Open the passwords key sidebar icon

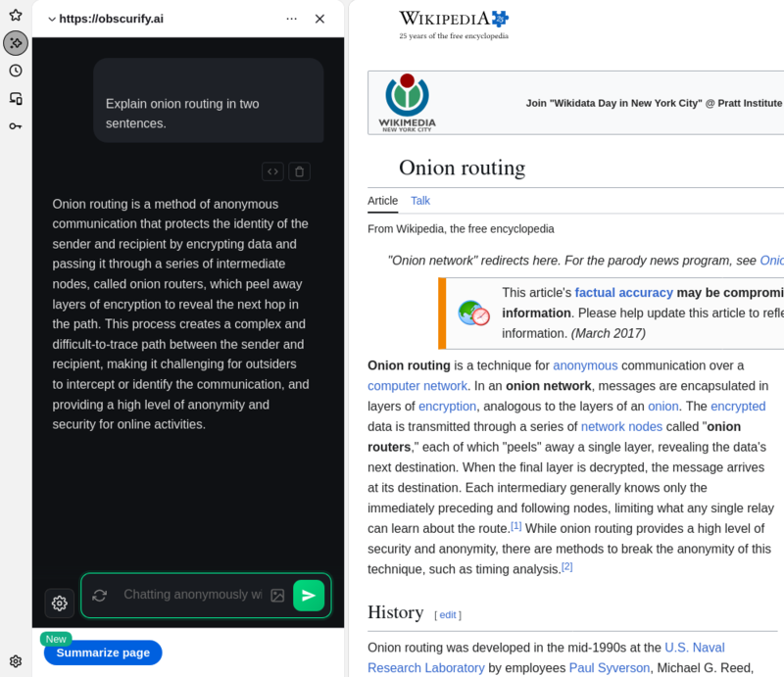16,126
